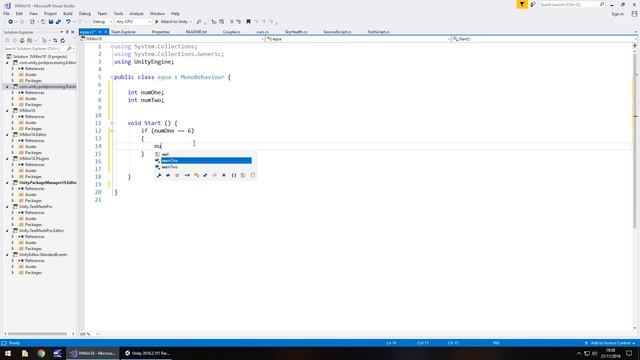Image resolution: width=640 pixels, height=360 pixels.
Task: Click the Solution Explorer horizontal scrollbar
Action: click(x=38, y=334)
